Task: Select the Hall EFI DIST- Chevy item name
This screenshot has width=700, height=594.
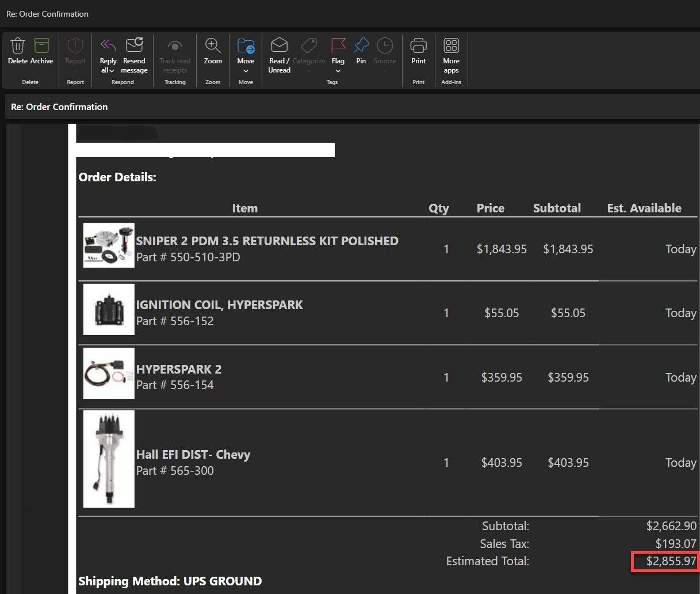Action: click(193, 455)
